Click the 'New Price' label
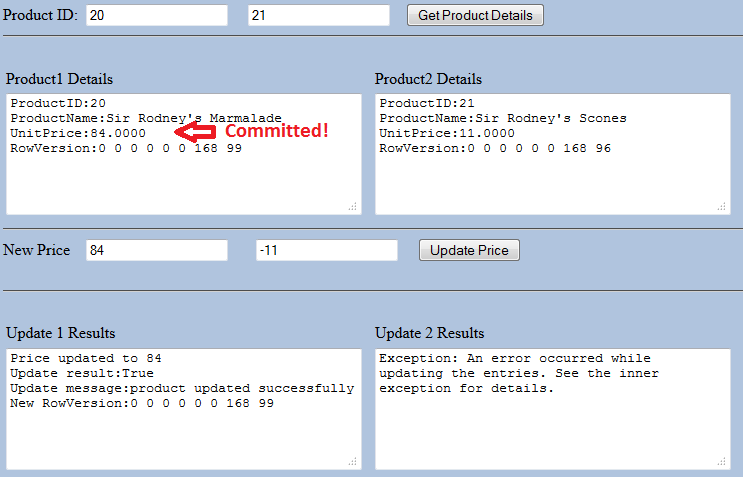 (x=37, y=250)
